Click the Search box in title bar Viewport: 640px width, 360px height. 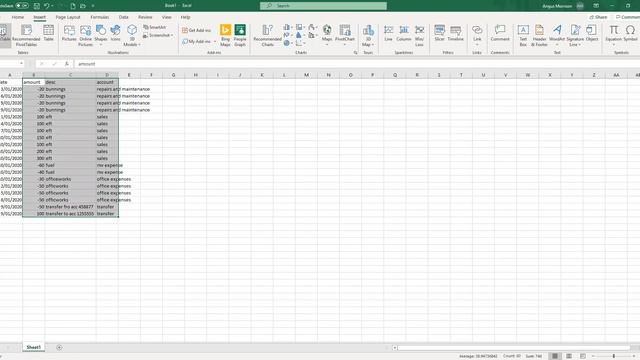tap(323, 6)
